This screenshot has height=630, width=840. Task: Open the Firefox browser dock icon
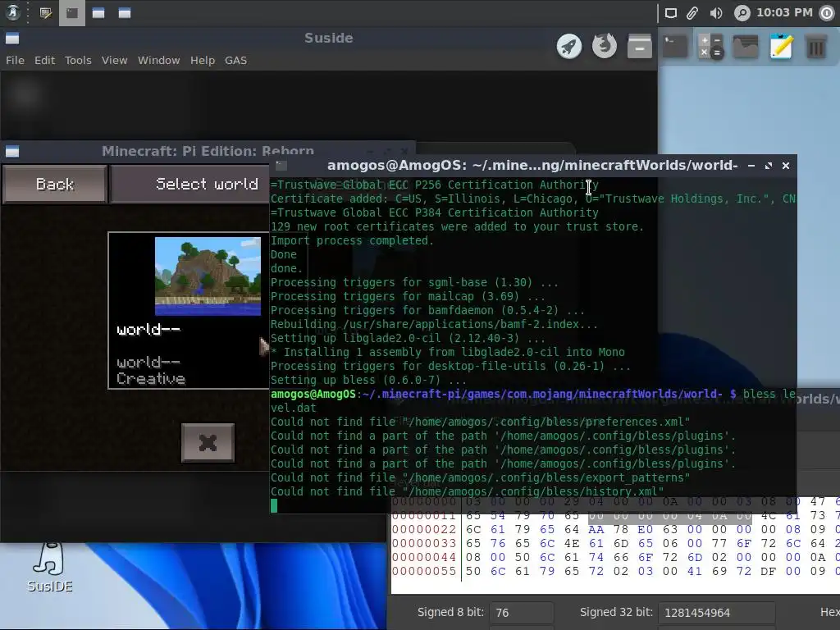[x=605, y=46]
